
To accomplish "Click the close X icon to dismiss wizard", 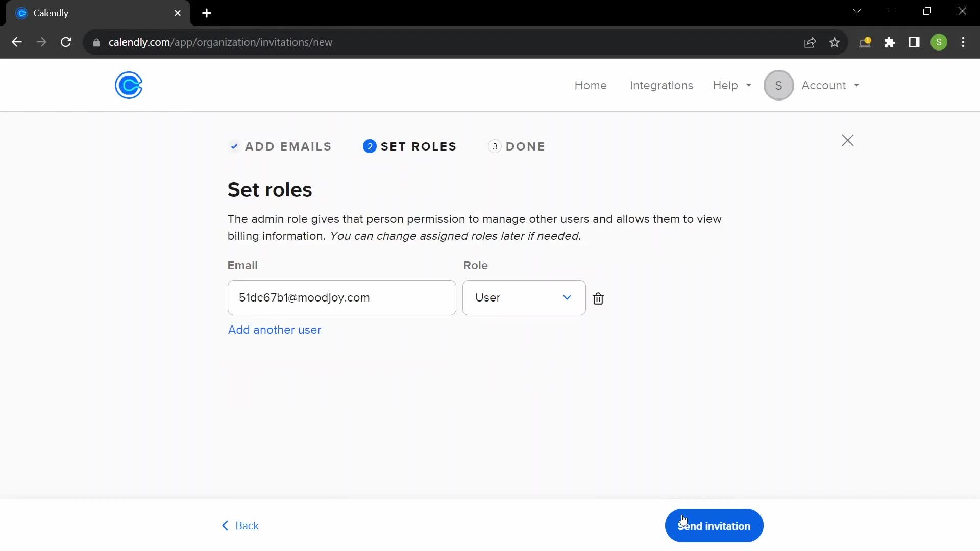I will (x=848, y=140).
